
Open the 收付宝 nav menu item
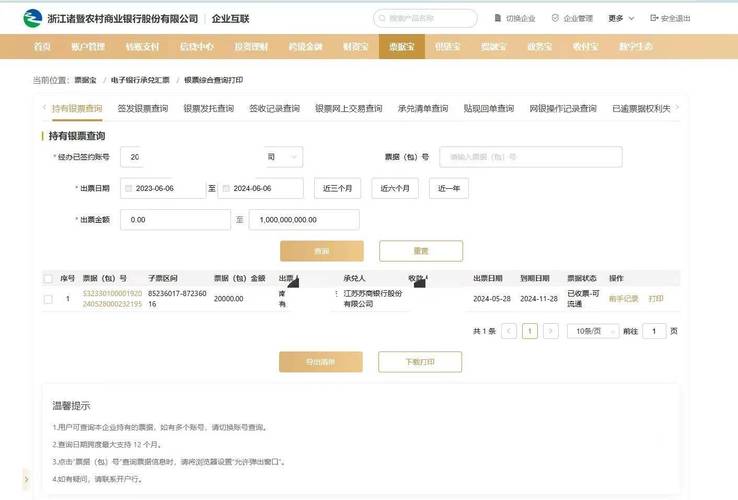pyautogui.click(x=586, y=46)
